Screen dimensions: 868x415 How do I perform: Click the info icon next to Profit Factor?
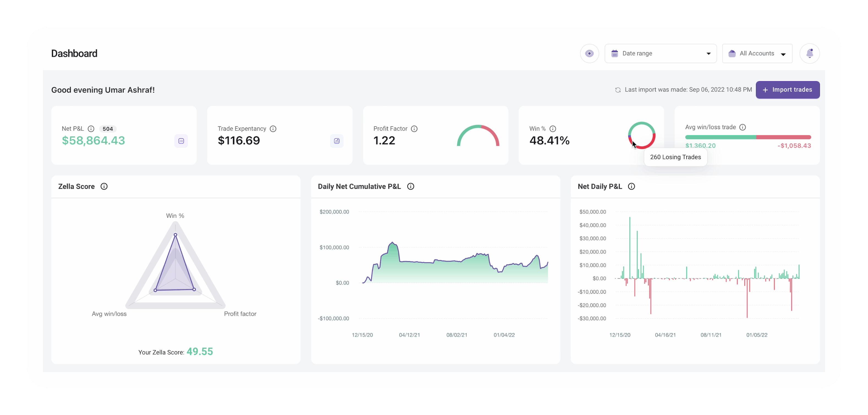[414, 129]
